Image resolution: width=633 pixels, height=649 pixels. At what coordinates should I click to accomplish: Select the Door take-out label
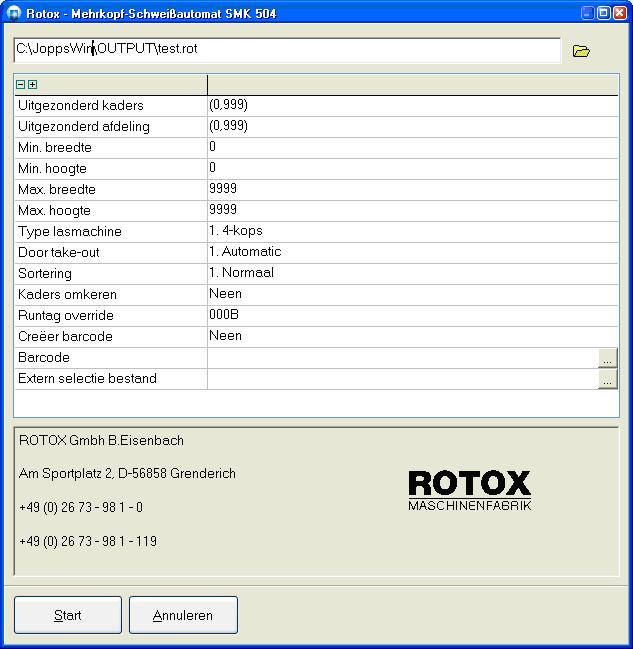[x=58, y=253]
